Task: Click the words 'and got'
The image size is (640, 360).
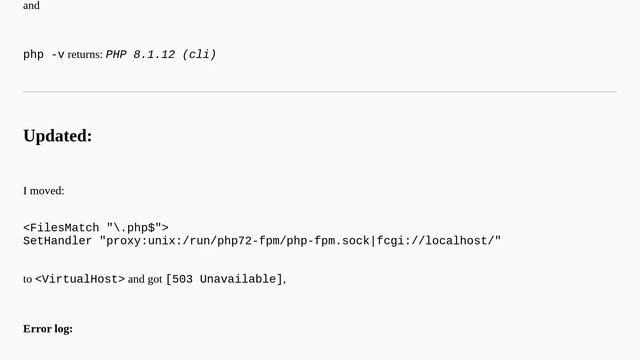Action: pyautogui.click(x=145, y=279)
